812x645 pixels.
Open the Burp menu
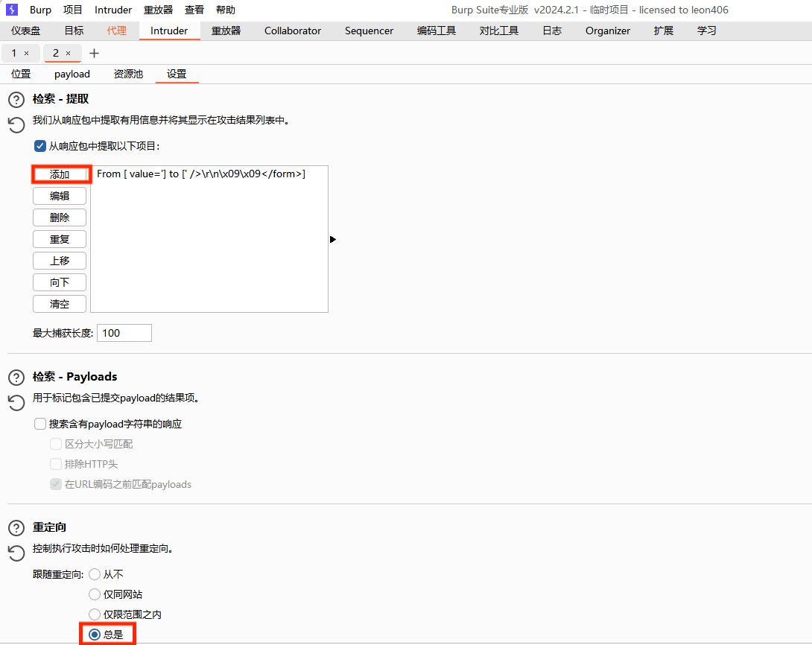(40, 10)
